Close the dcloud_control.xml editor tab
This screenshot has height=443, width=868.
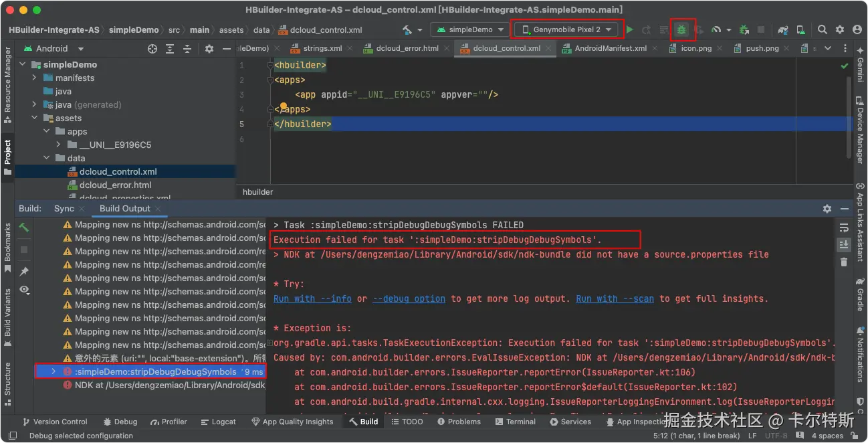[x=548, y=48]
